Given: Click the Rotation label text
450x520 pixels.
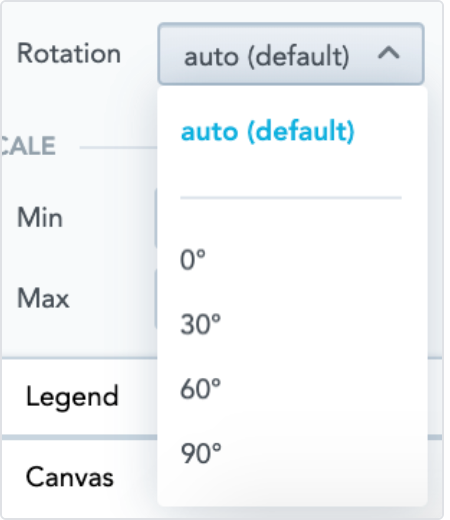Looking at the screenshot, I should click(69, 53).
